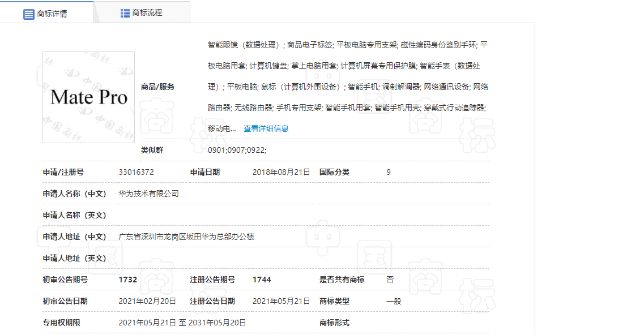Click applicant name 华为技术有限公司
644x335 pixels.
[x=148, y=194]
